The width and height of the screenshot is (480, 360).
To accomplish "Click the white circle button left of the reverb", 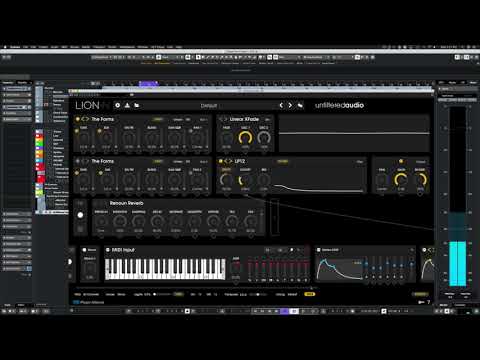I will coord(80,215).
